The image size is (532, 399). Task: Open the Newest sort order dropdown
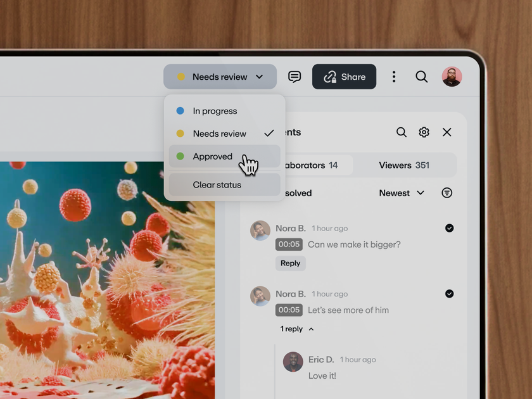pos(402,193)
